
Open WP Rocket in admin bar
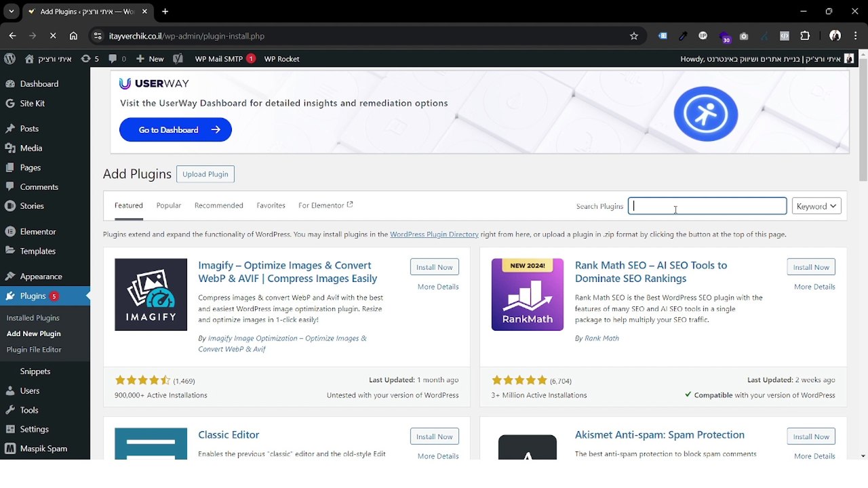pos(282,59)
